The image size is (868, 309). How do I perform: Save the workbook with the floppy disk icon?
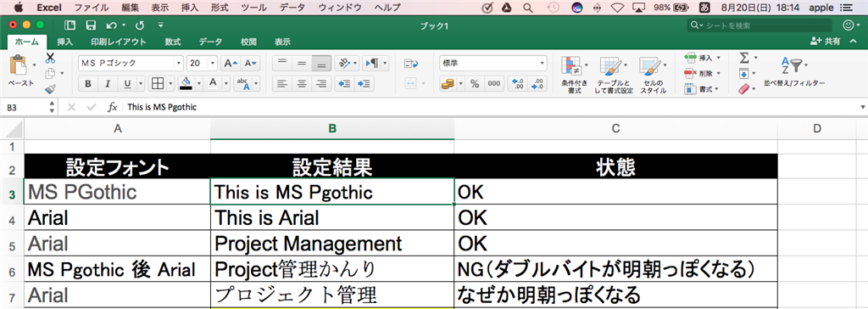pos(91,25)
